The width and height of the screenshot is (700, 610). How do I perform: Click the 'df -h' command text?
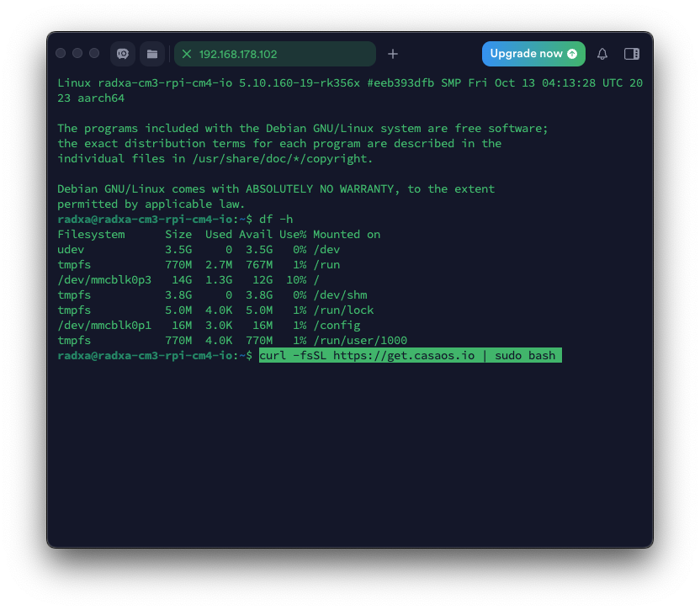pos(276,219)
